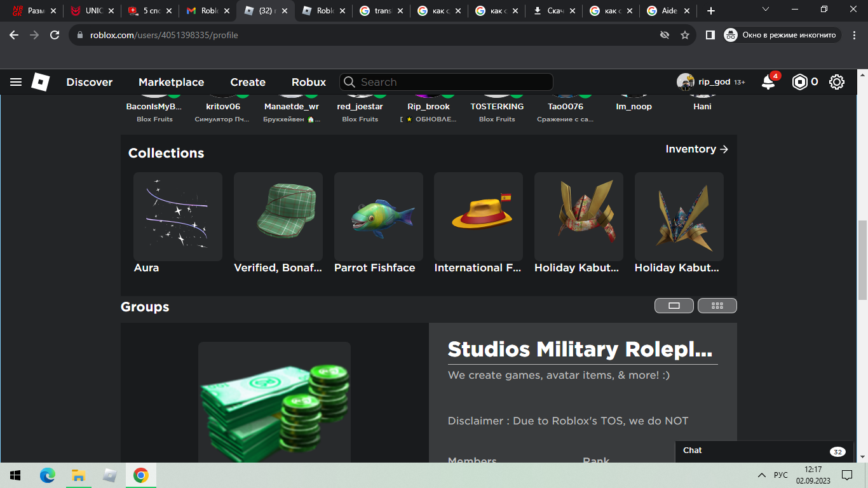
Task: Click the Roblox logo home icon
Action: [x=41, y=82]
